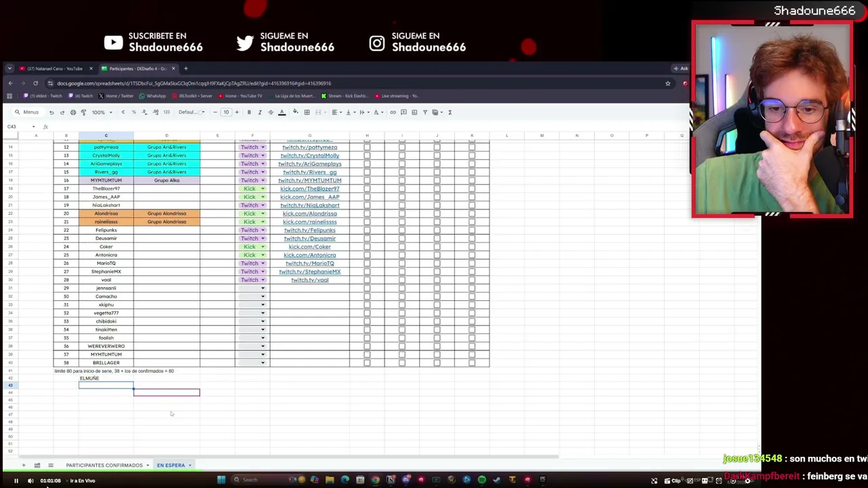Toggle strikethrough formatting

[x=271, y=113]
